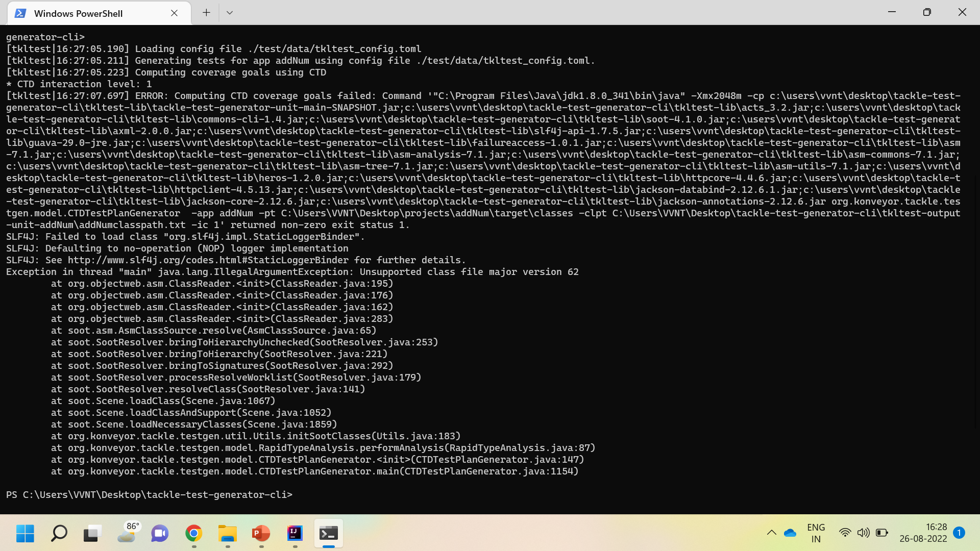The width and height of the screenshot is (980, 551).
Task: Open the Start menu
Action: click(x=24, y=533)
